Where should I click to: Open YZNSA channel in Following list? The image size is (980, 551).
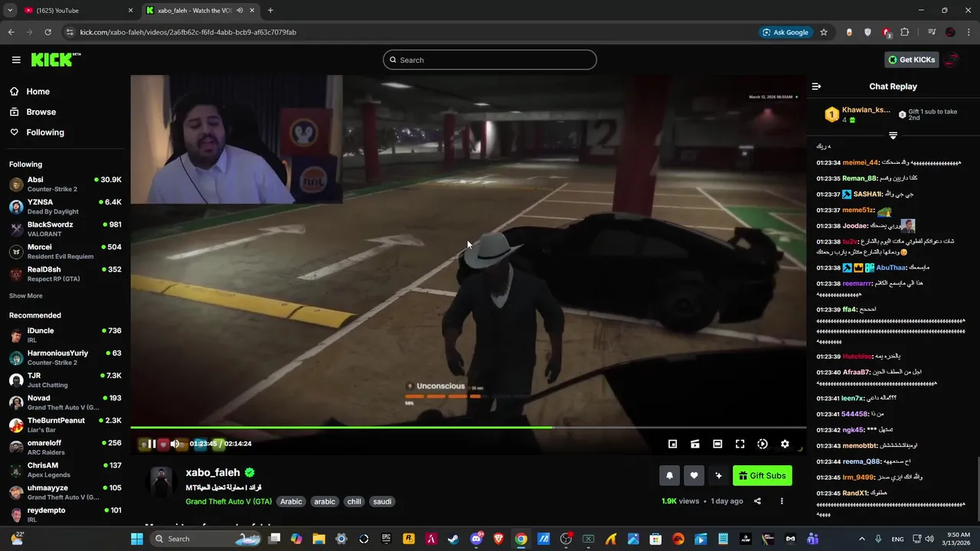pyautogui.click(x=65, y=207)
